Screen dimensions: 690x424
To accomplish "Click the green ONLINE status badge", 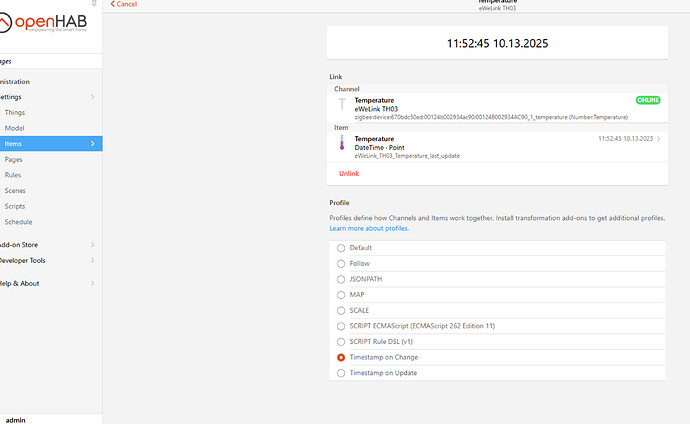I will [x=648, y=100].
